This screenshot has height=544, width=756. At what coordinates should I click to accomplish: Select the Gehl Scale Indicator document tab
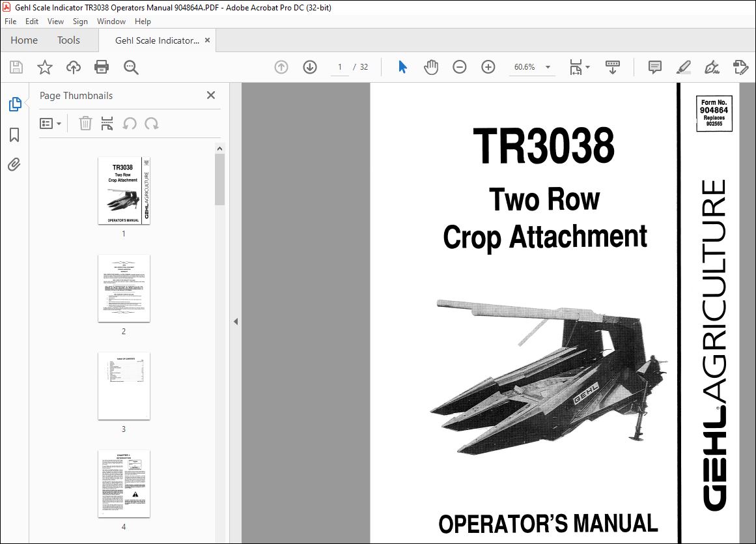tap(157, 40)
